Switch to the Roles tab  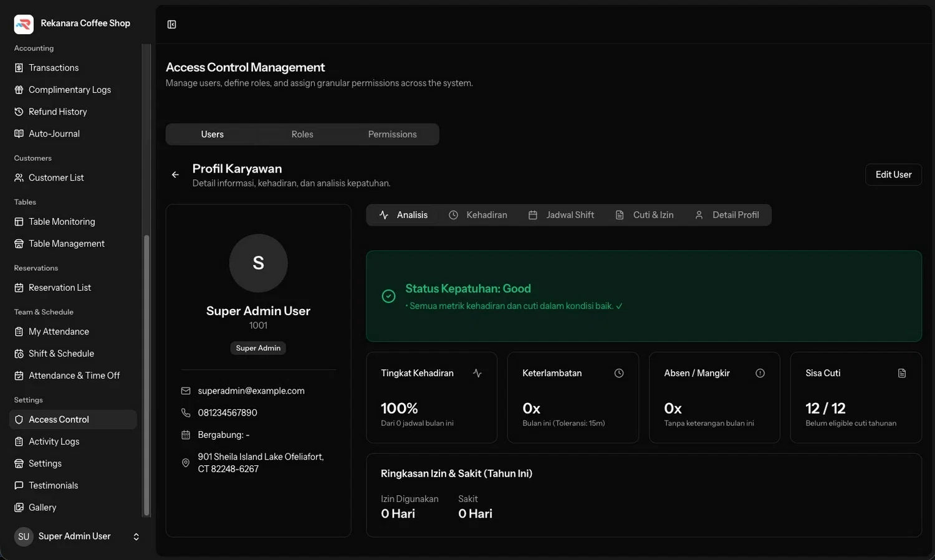302,135
